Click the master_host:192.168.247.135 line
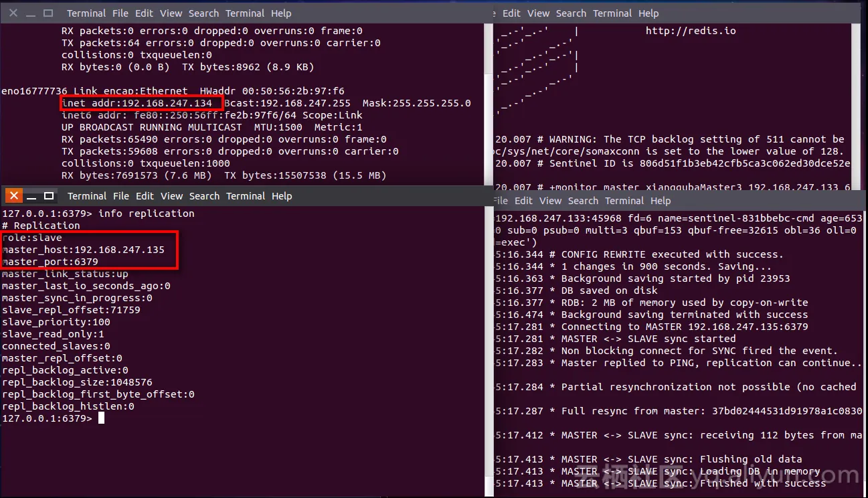 tap(83, 250)
